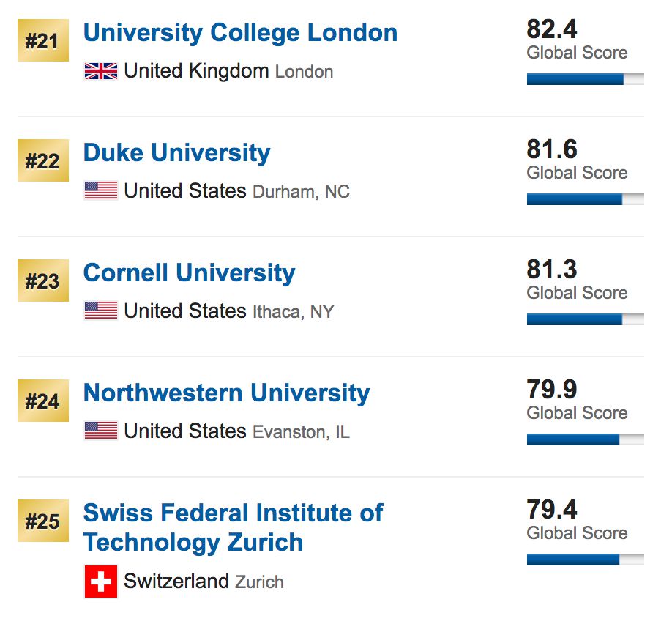Click Duke University's score progress bar
Screen dimensions: 672x624
[585, 197]
